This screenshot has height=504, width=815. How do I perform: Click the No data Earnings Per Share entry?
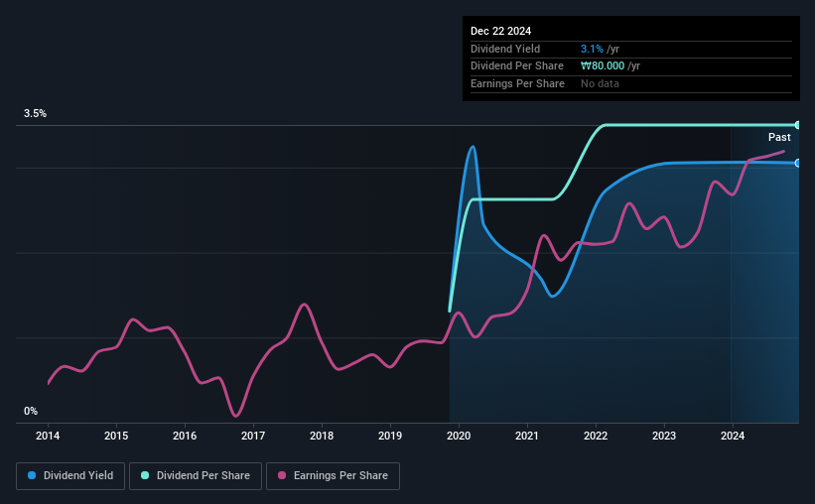tap(600, 83)
